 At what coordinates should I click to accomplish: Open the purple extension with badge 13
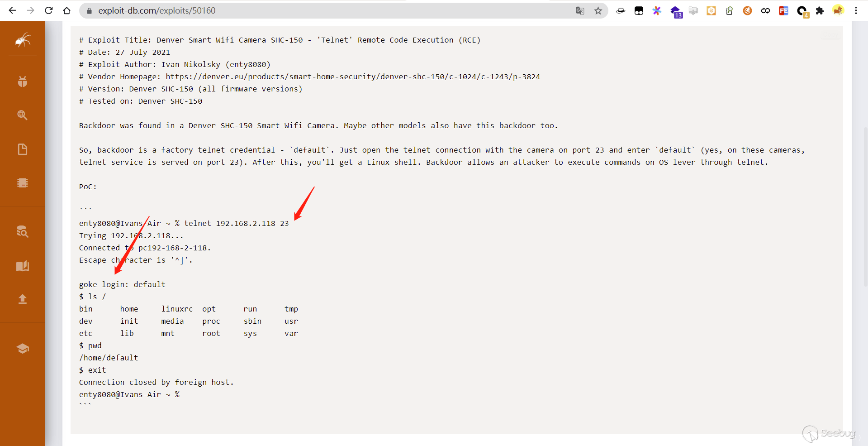(x=676, y=11)
